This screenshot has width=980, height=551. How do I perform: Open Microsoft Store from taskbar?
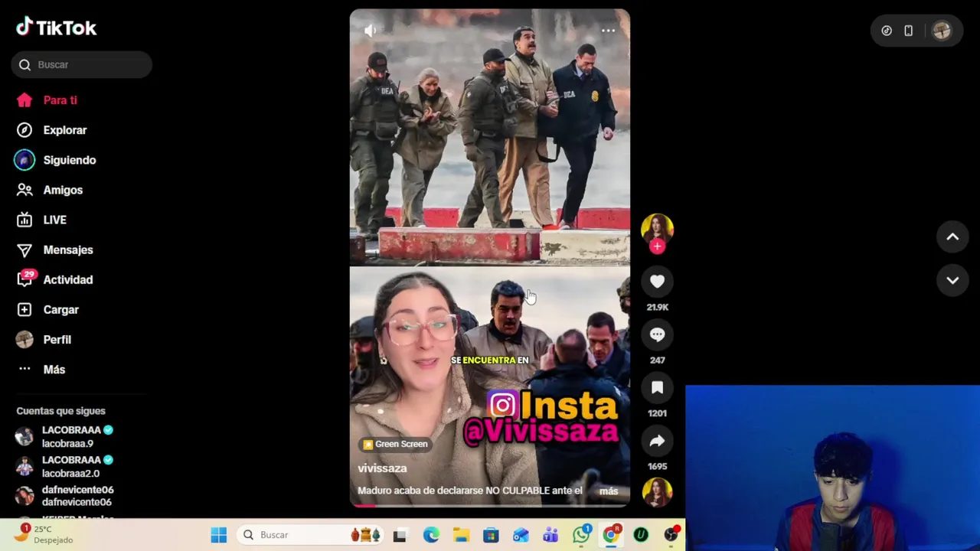tap(491, 535)
